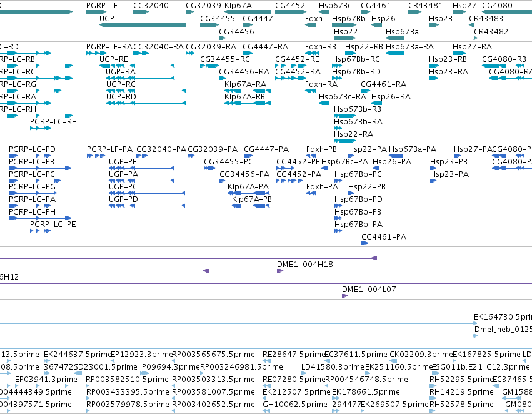
Task: Click the CG4452 gene label
Action: pos(290,6)
